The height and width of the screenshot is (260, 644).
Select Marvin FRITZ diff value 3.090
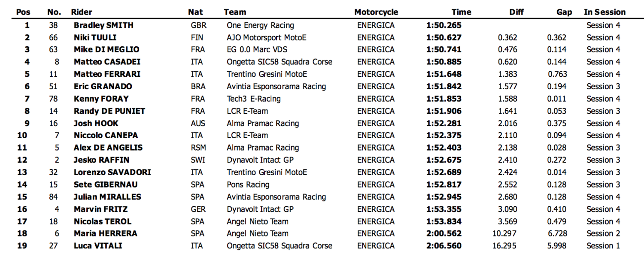pyautogui.click(x=507, y=209)
